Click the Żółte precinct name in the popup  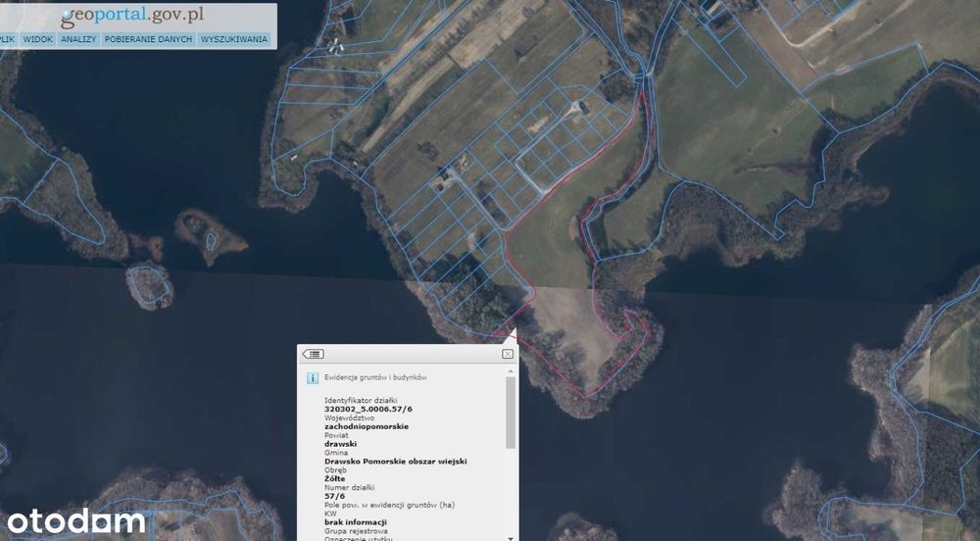(x=335, y=478)
